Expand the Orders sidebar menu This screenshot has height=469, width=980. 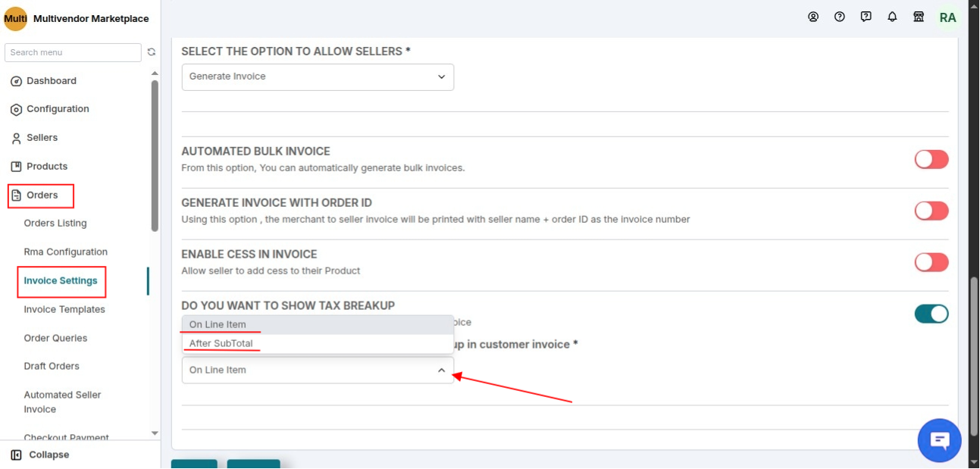(x=42, y=195)
